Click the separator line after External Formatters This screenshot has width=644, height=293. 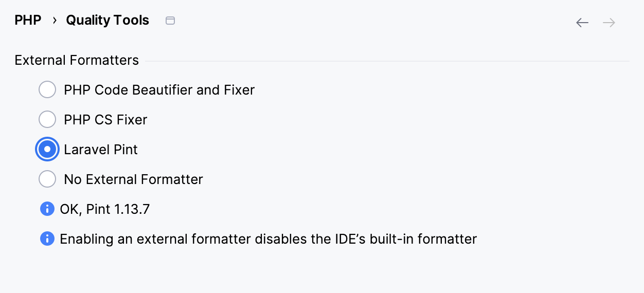[x=387, y=61]
